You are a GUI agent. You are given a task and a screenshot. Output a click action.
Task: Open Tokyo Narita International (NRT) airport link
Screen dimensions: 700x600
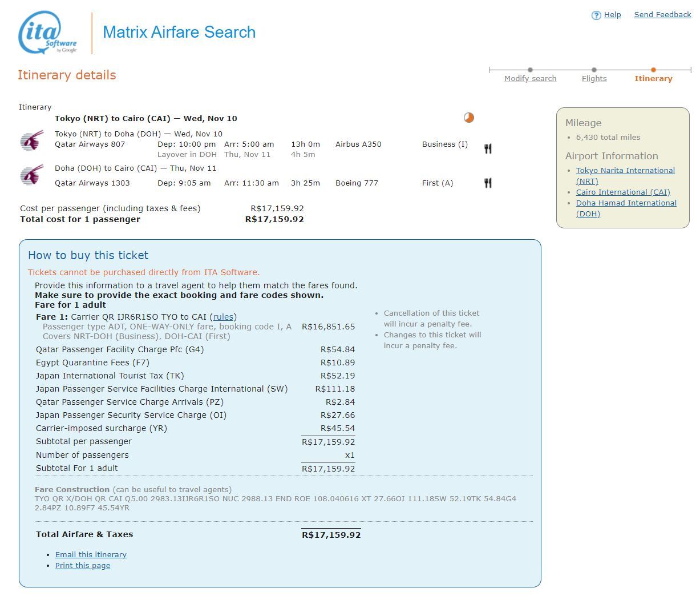[x=625, y=176]
